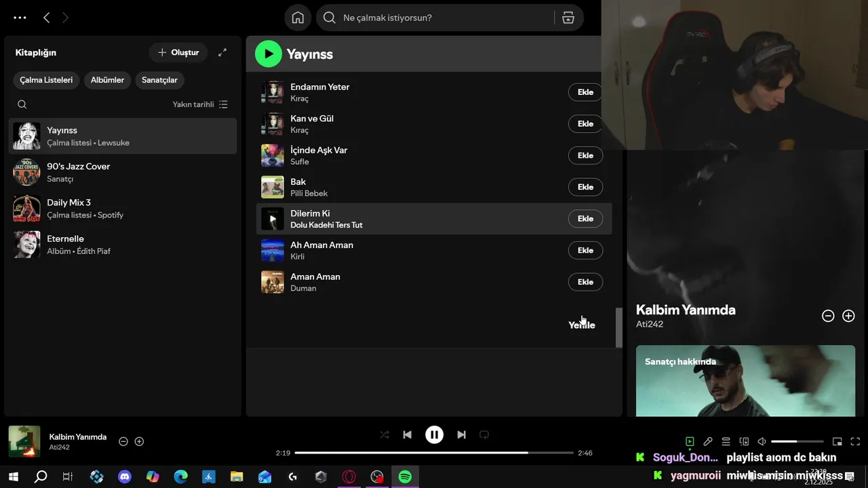Open the Sanatçı hakkında artist card
Screen dimensions: 868x488
(x=745, y=381)
